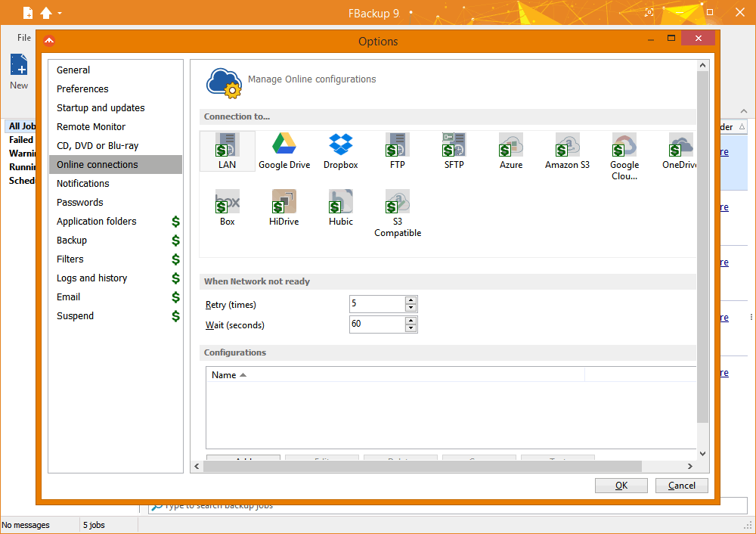Click the new document icon in title bar
This screenshot has width=756, height=534.
pyautogui.click(x=28, y=13)
